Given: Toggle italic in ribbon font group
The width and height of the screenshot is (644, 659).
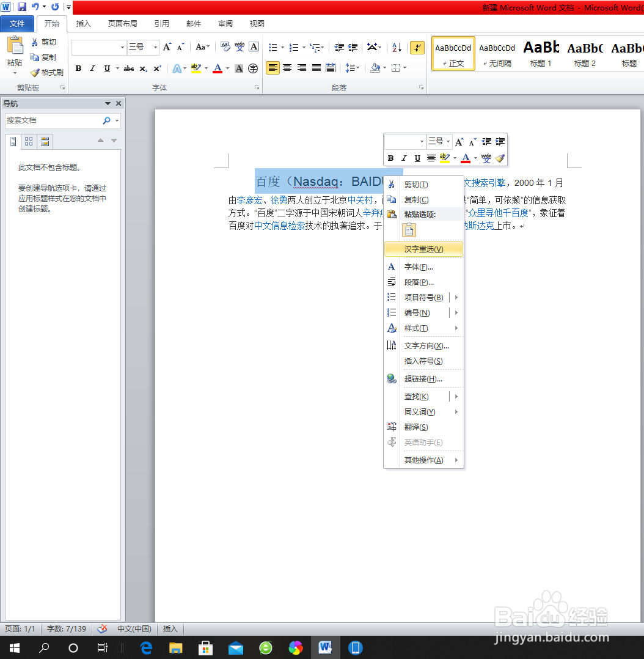Looking at the screenshot, I should coord(92,68).
